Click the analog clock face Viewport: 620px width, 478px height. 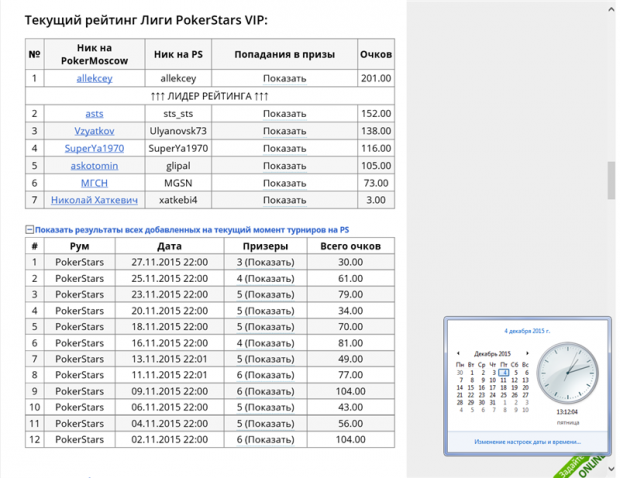coord(567,373)
